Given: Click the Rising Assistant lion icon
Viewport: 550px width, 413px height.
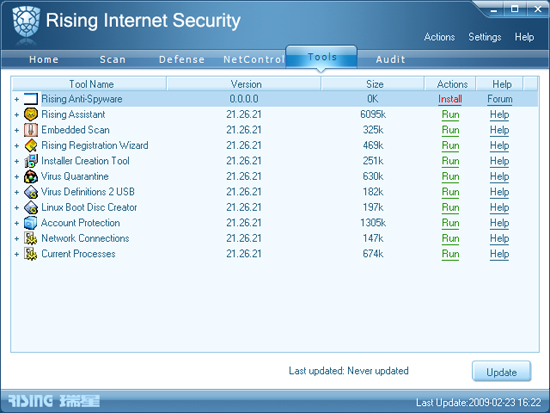Looking at the screenshot, I should (x=31, y=114).
